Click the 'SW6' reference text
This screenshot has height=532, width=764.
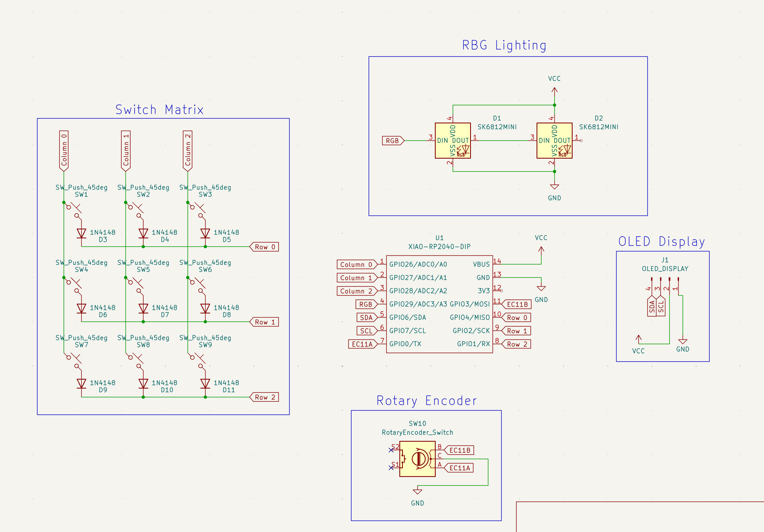tap(205, 270)
